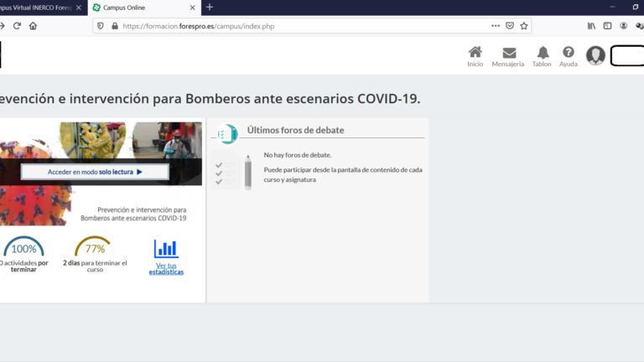
Task: Open Mensajería envelope icon
Action: click(x=508, y=56)
